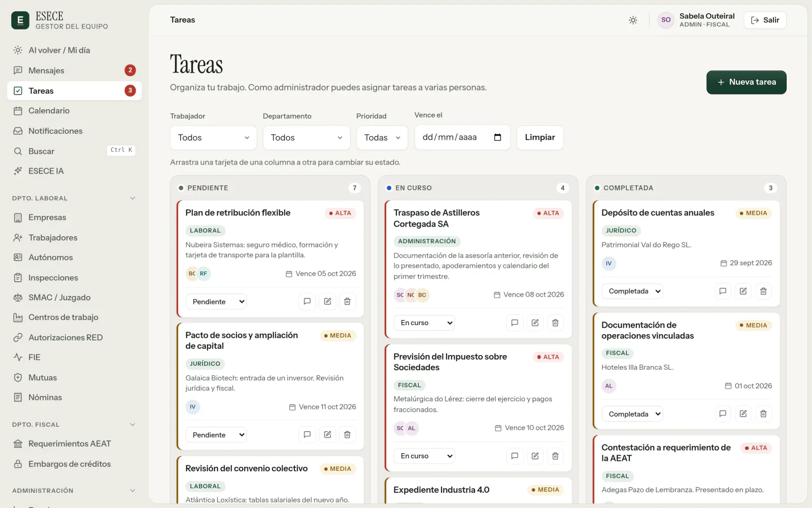This screenshot has width=812, height=508.
Task: Change status of Depósito de cuentas anuales
Action: [x=632, y=291]
